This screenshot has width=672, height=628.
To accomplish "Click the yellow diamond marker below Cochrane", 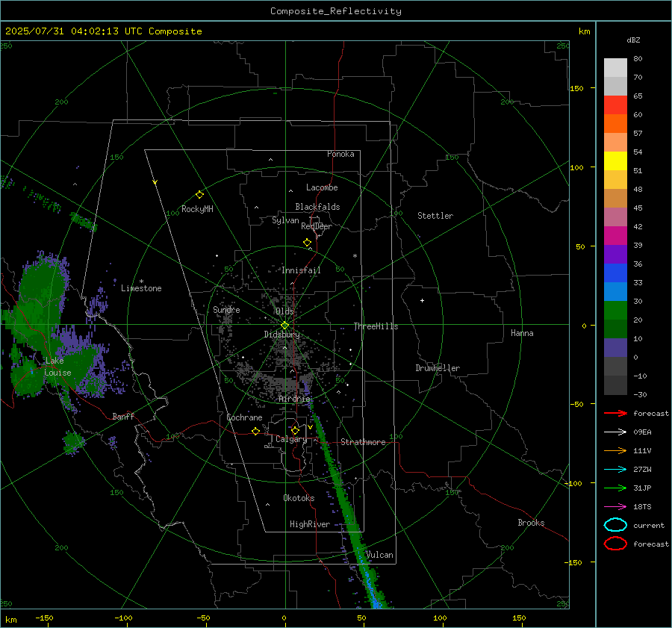I will pos(255,431).
